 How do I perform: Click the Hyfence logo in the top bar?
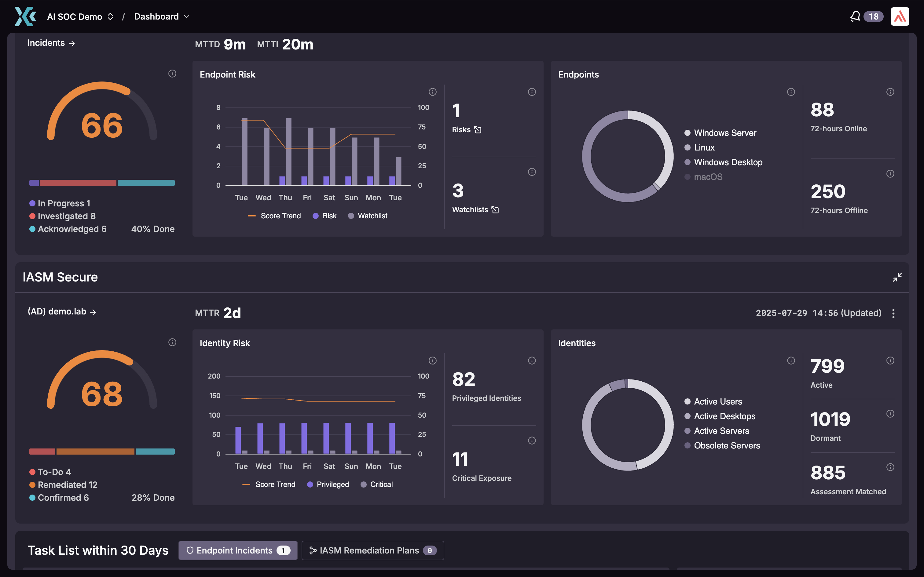24,16
